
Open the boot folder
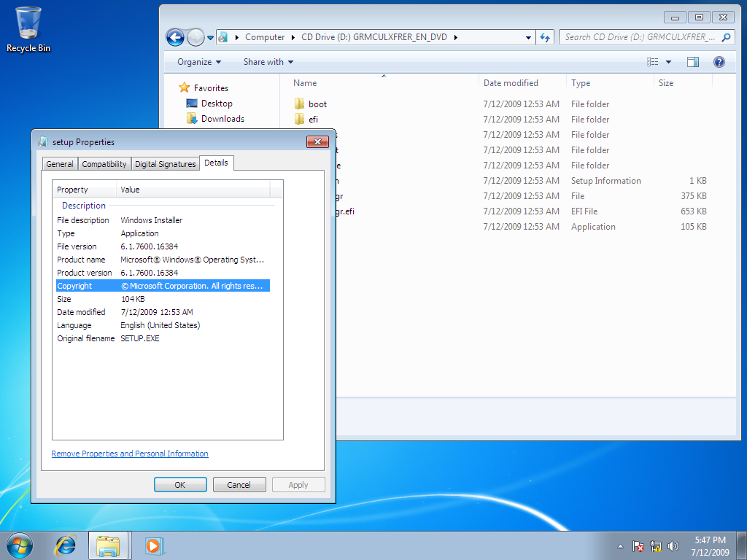coord(317,104)
